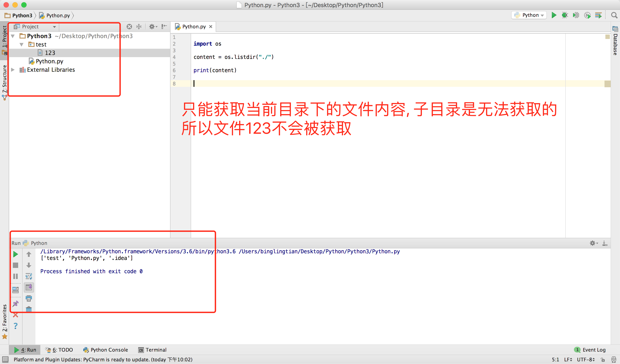This screenshot has width=620, height=364.
Task: Click the green Run button in top toolbar
Action: [554, 15]
